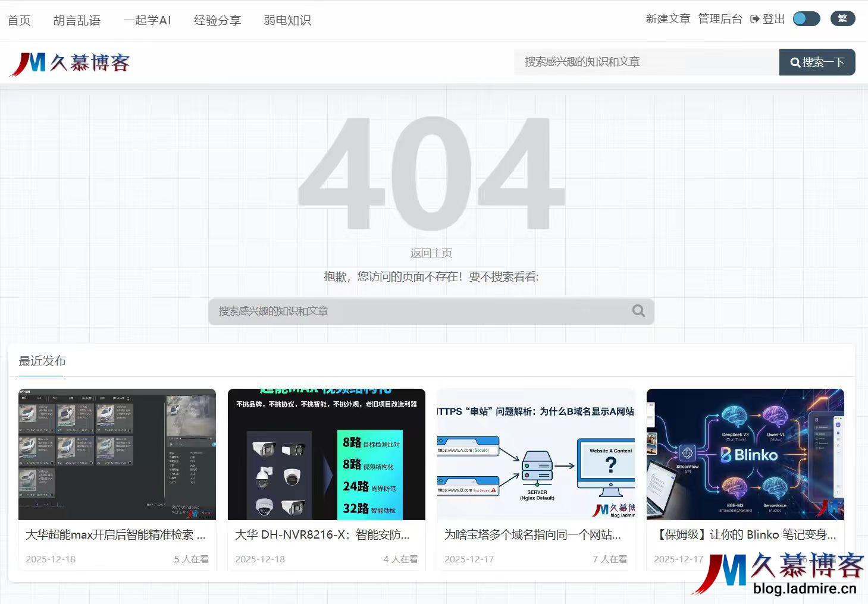The width and height of the screenshot is (868, 604).
Task: Toggle the dark mode switch
Action: (x=806, y=18)
